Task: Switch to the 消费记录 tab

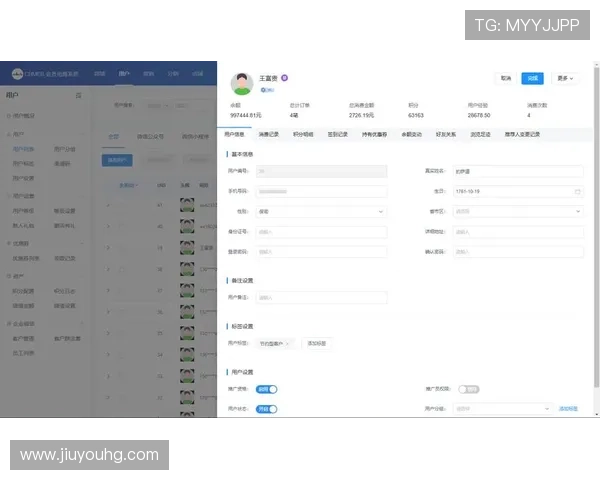Action: tap(269, 134)
